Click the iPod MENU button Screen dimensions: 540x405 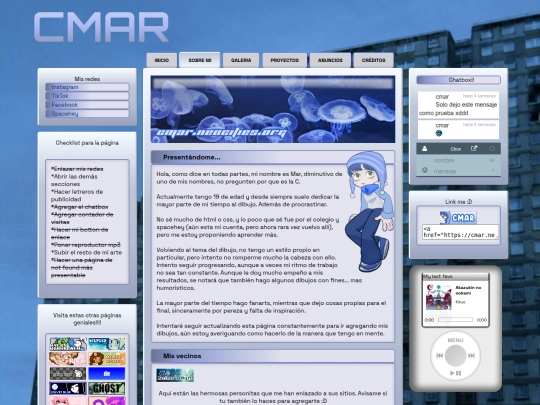455,340
